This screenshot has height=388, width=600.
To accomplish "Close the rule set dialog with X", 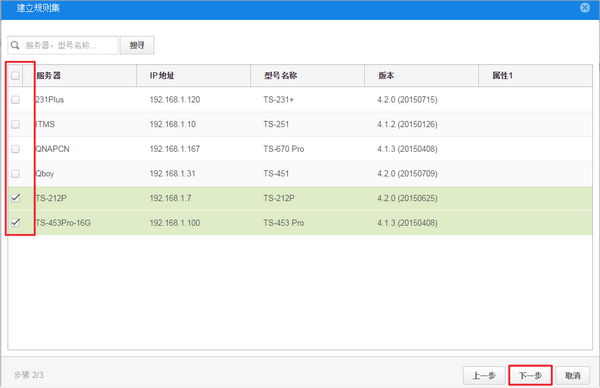I will 585,8.
